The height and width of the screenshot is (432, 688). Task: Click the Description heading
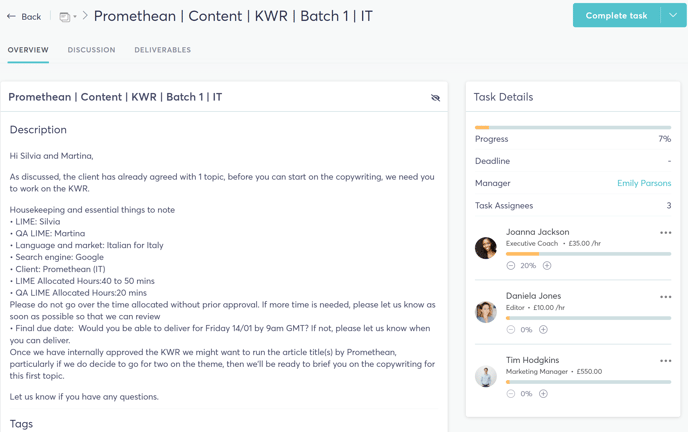[38, 130]
